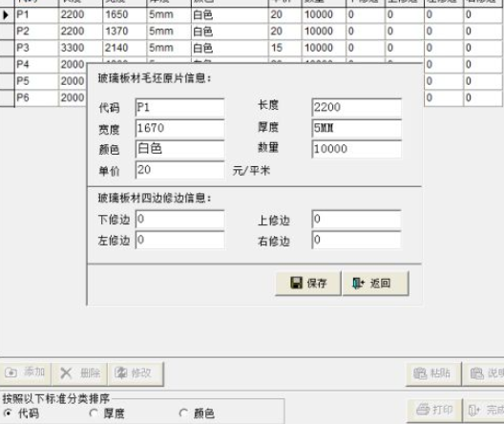Click the 代码 input field containing P1
Viewport: 504px width, 424px height.
180,107
